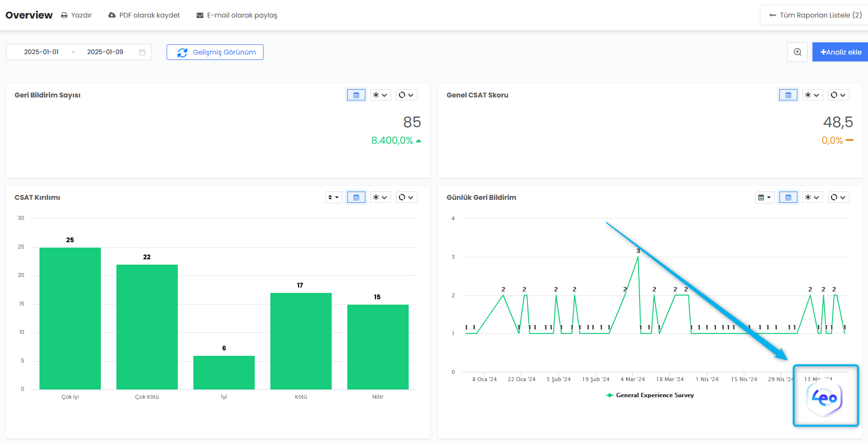Toggle calendar filter on Geri Bildirim Sayısı card
Image resolution: width=868 pixels, height=444 pixels.
356,95
